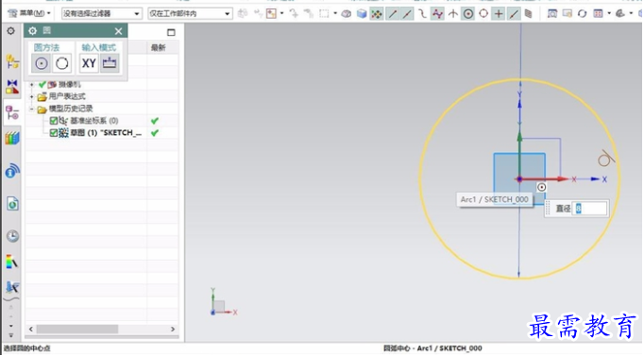Screen dimensions: 644x356
Task: Expand the 用户表达式 folder node
Action: click(31, 97)
